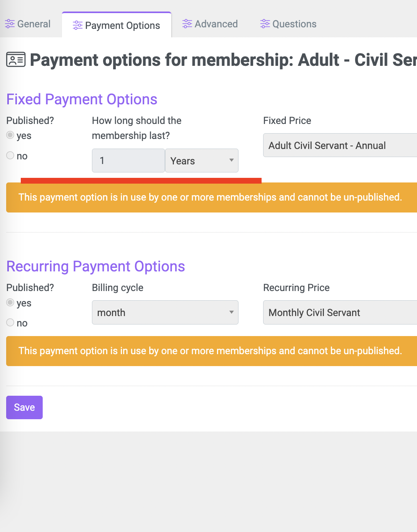Viewport: 417px width, 532px height.
Task: Select 'no' under Fixed Payment Published
Action: pyautogui.click(x=10, y=156)
